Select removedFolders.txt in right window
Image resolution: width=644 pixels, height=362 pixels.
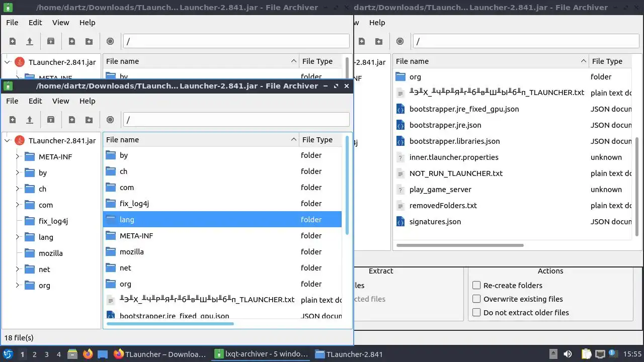click(443, 206)
